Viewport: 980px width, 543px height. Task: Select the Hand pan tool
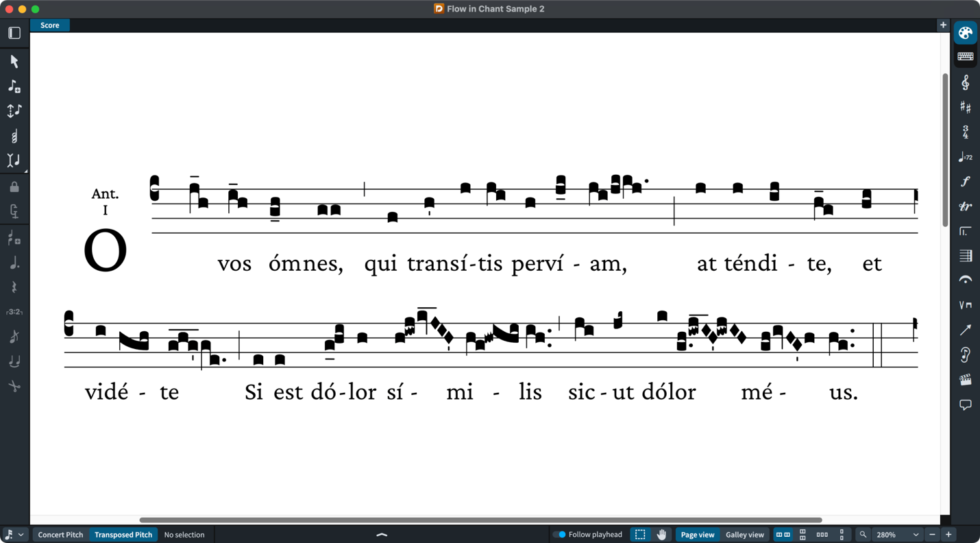pyautogui.click(x=661, y=535)
